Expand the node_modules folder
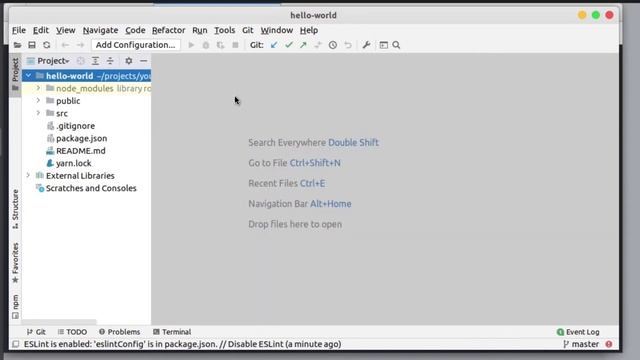The width and height of the screenshot is (640, 360). [38, 88]
